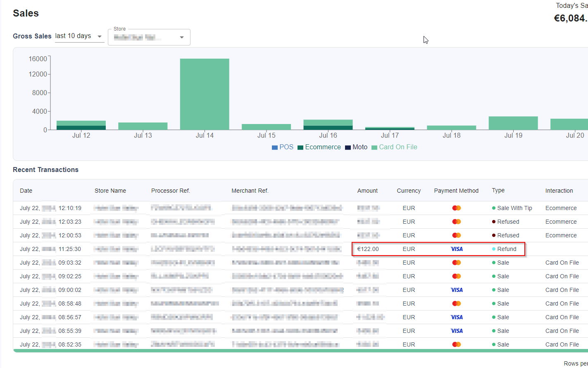Click the Visa icon in 08:56:57 row
This screenshot has width=588, height=368.
click(457, 317)
